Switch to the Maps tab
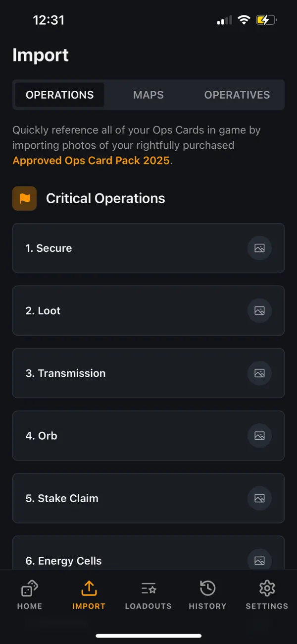This screenshot has height=644, width=297. [148, 95]
